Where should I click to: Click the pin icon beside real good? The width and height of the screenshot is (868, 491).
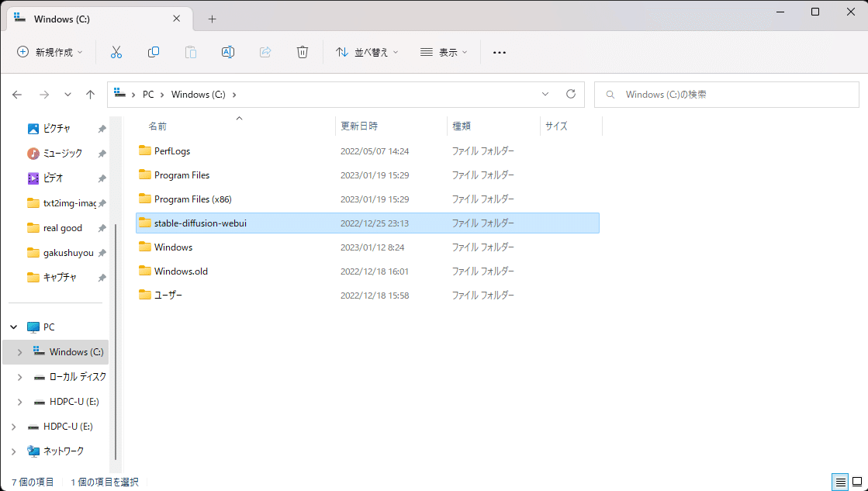point(102,228)
